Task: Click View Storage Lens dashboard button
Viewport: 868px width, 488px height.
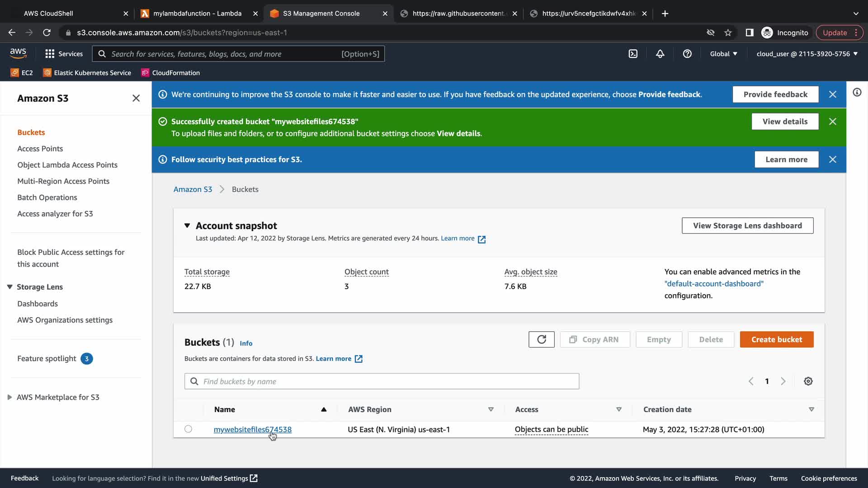Action: [747, 225]
